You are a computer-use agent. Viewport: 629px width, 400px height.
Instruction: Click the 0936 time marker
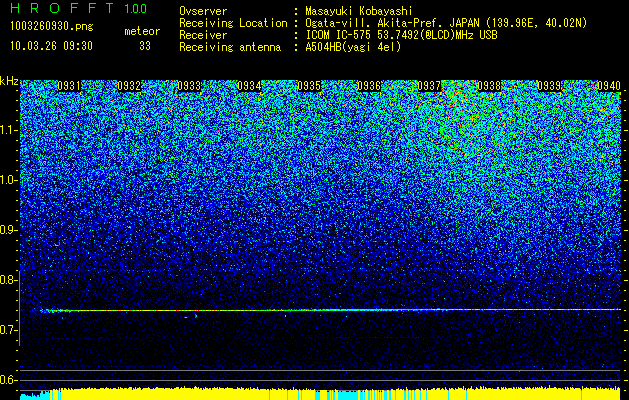point(369,86)
